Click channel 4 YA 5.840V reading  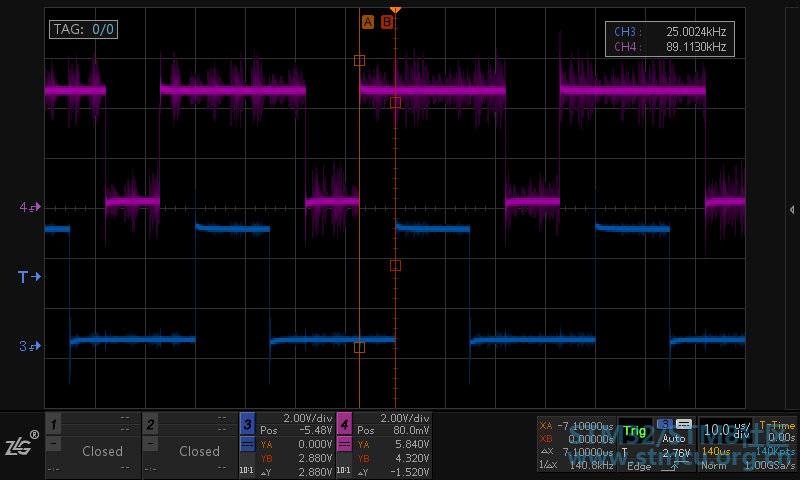coord(412,444)
